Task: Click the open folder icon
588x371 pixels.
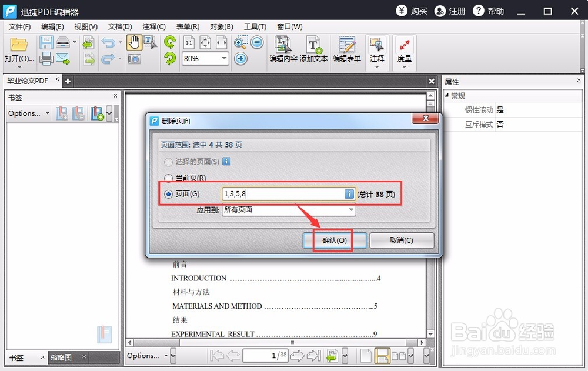Action: click(19, 45)
